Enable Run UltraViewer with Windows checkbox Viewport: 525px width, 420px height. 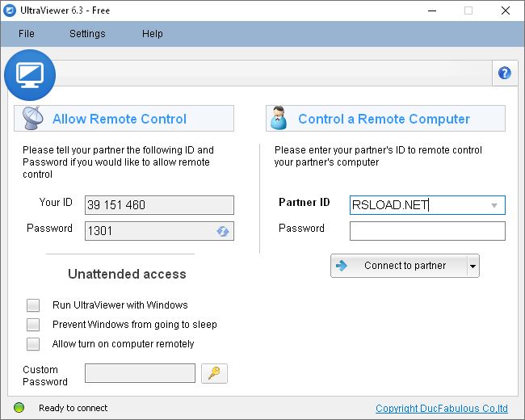[33, 305]
